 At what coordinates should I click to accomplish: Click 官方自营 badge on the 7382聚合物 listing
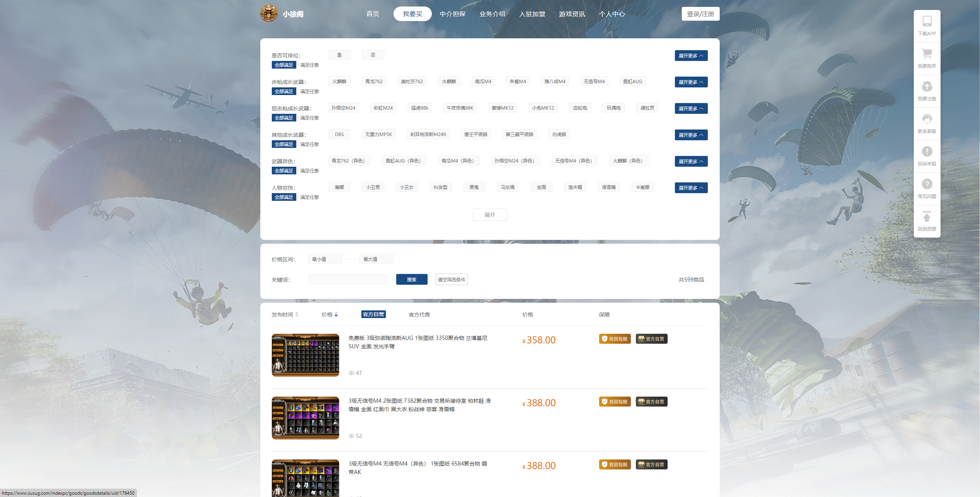652,402
